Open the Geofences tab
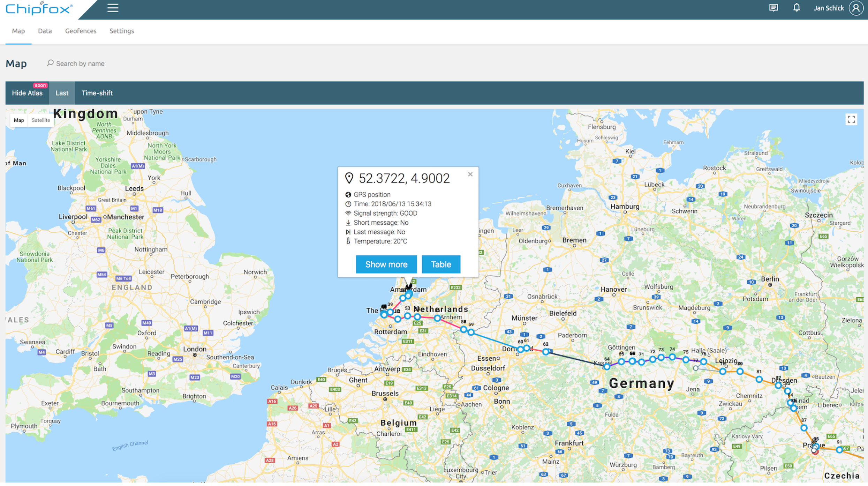Screen dimensions: 868x486 [81, 31]
